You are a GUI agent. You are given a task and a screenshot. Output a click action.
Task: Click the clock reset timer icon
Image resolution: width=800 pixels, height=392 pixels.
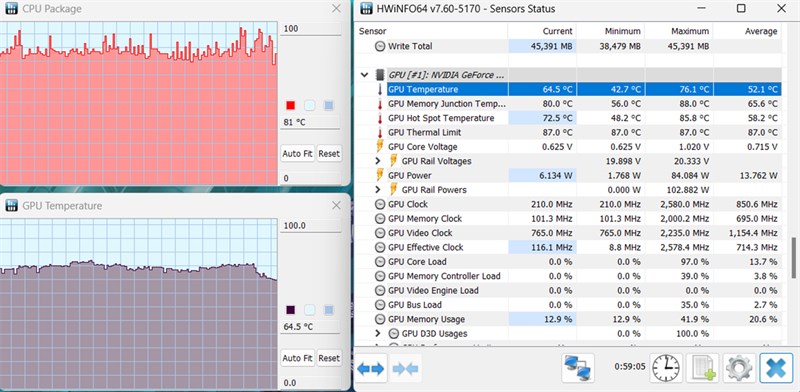point(666,368)
